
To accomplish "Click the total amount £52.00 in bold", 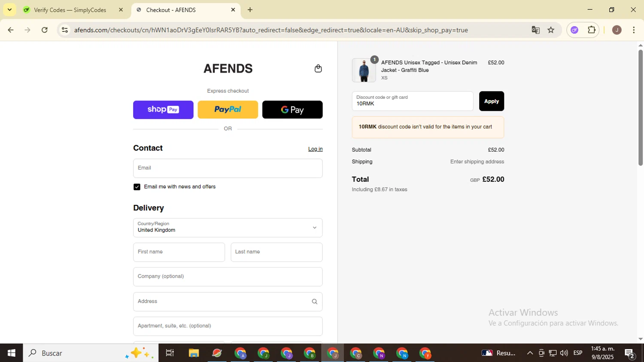I will pyautogui.click(x=493, y=179).
